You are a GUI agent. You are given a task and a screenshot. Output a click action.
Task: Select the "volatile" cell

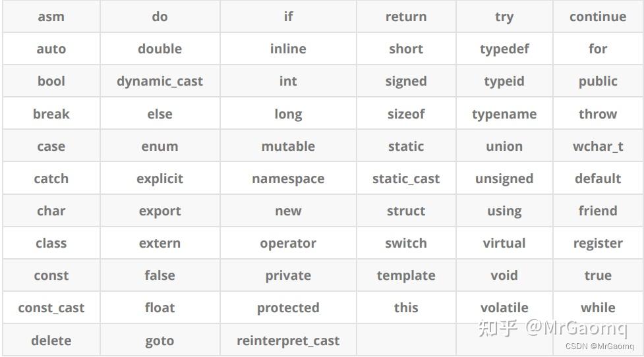504,308
